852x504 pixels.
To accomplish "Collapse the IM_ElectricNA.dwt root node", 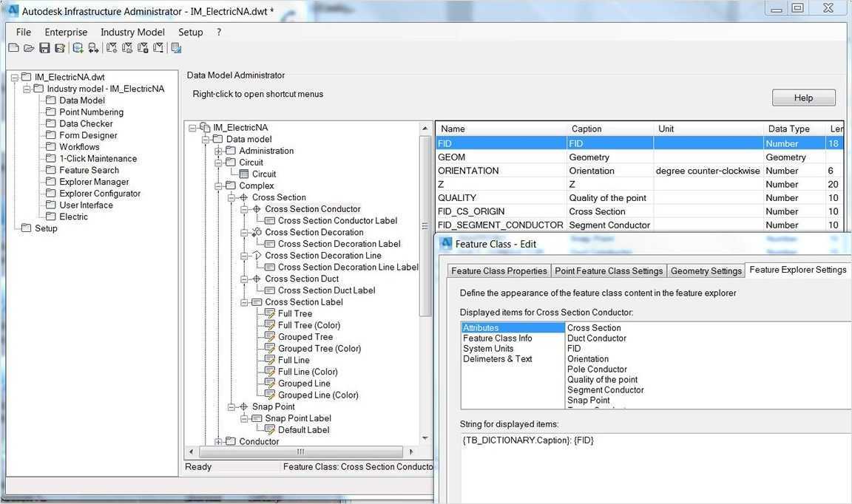I will pos(16,78).
